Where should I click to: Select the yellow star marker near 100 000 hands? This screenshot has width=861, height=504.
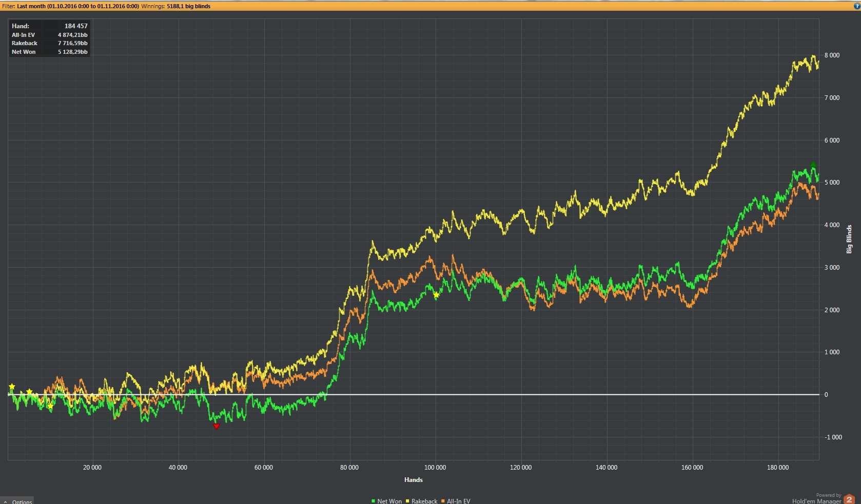436,295
